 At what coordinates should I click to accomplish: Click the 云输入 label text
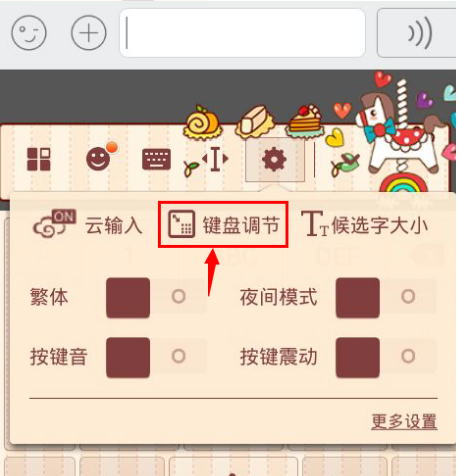click(114, 225)
